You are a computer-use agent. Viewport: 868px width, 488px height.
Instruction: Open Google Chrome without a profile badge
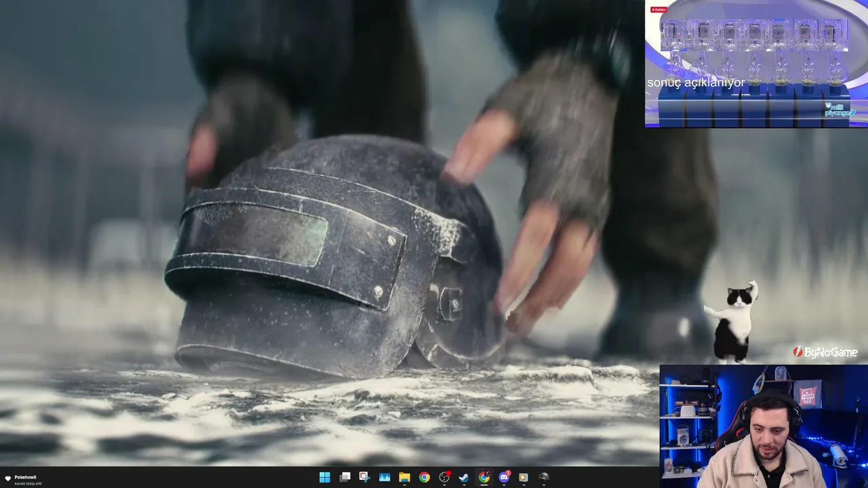point(424,477)
